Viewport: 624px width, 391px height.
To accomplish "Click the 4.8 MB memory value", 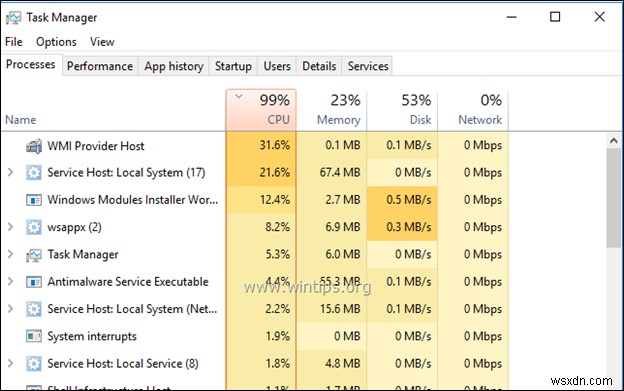I will coord(343,364).
